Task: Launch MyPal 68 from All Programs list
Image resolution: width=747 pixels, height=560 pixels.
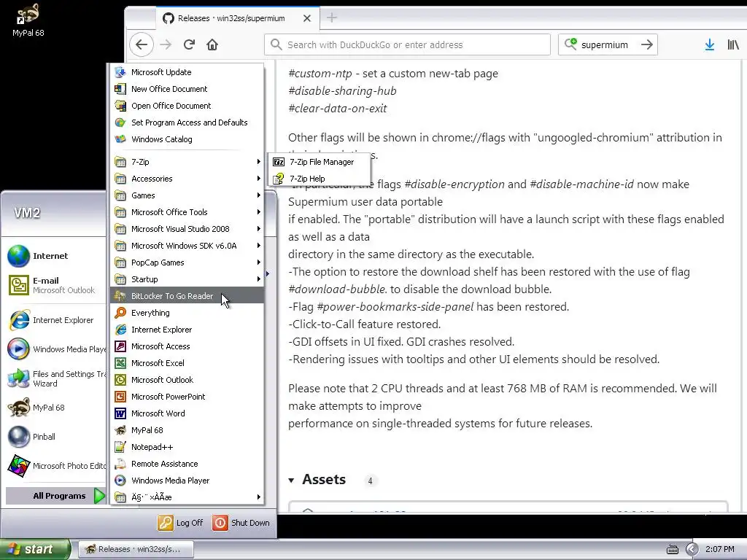Action: click(187, 430)
